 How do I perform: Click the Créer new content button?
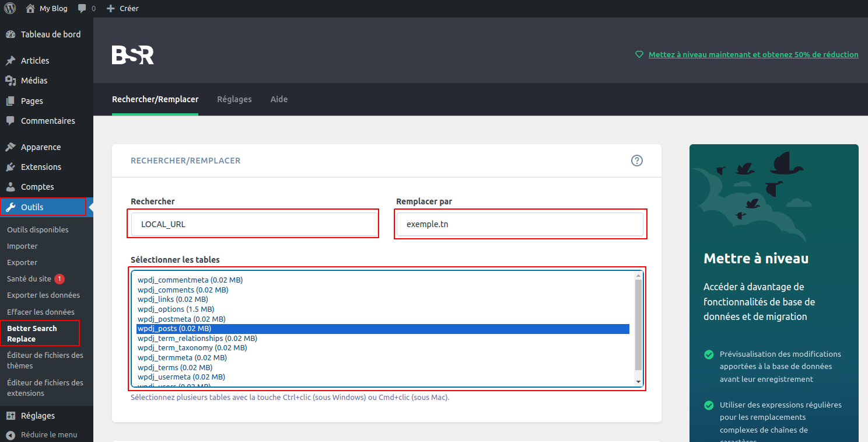pos(123,9)
